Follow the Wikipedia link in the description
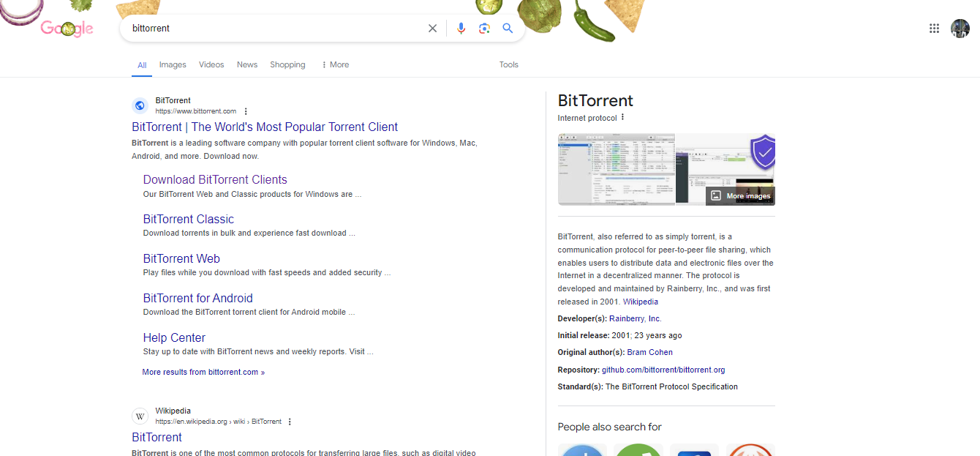This screenshot has width=980, height=456. coord(640,302)
